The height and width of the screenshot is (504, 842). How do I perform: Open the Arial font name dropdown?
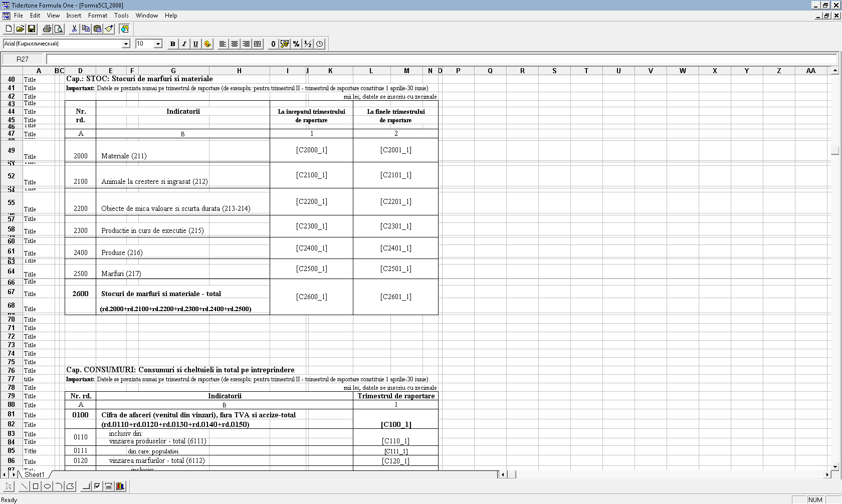coord(126,44)
